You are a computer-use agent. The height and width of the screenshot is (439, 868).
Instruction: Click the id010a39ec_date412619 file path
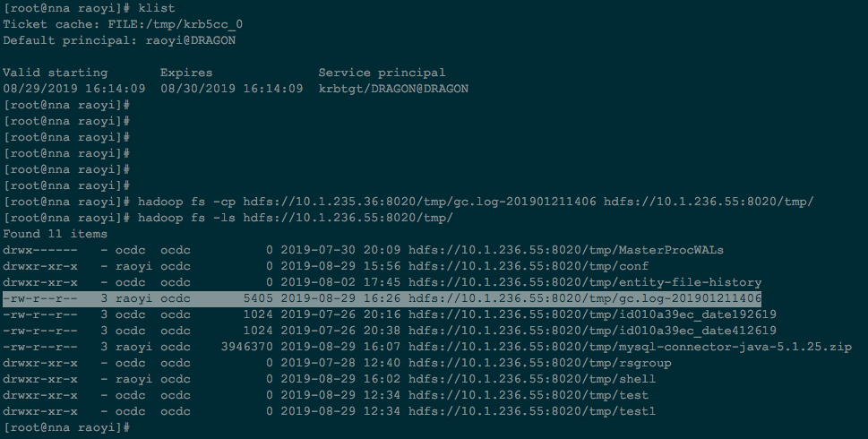592,331
